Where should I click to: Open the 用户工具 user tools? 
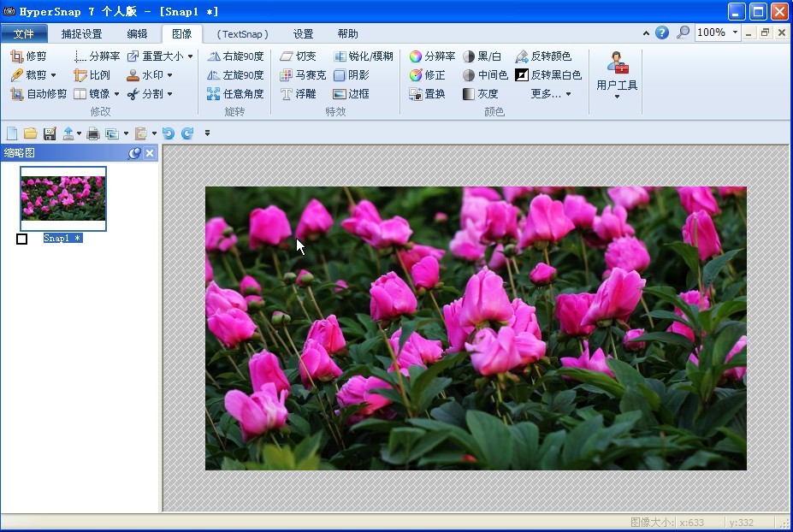pyautogui.click(x=617, y=74)
